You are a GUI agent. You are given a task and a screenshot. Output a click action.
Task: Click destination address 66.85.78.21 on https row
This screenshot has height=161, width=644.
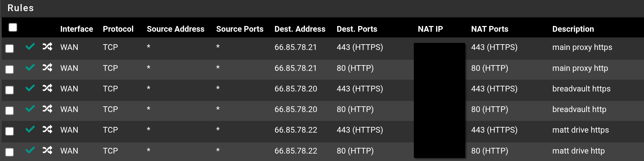(295, 47)
